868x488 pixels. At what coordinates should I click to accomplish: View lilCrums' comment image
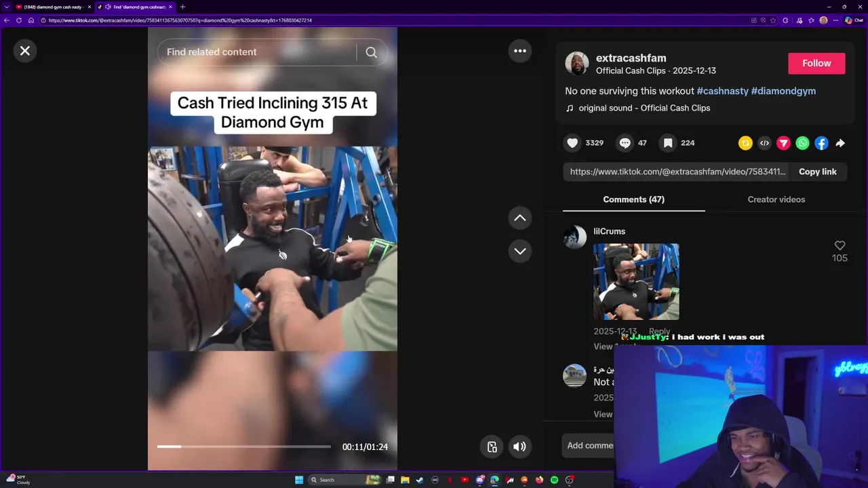coord(636,281)
